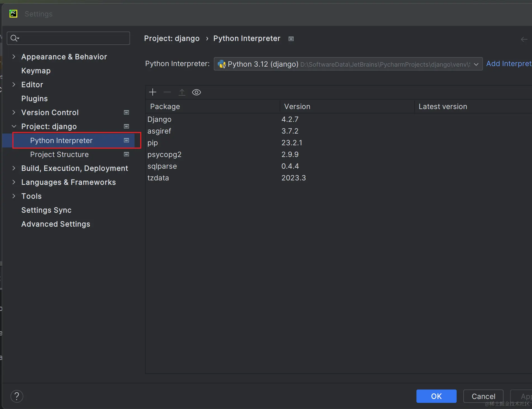This screenshot has width=532, height=409.
Task: Expand the Version Control section
Action: point(14,113)
